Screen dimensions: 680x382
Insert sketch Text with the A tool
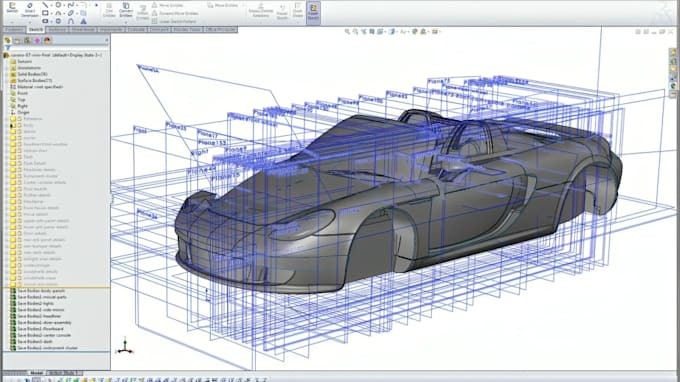tap(84, 21)
